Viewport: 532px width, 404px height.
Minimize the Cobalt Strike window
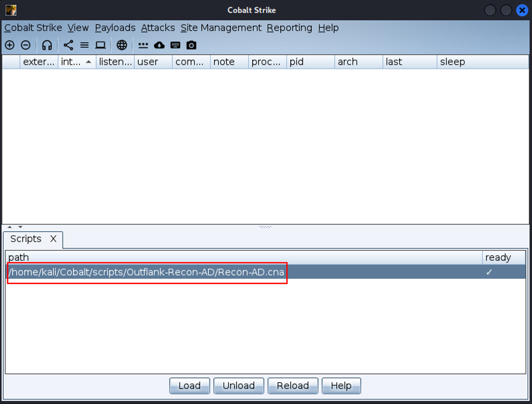pyautogui.click(x=490, y=10)
